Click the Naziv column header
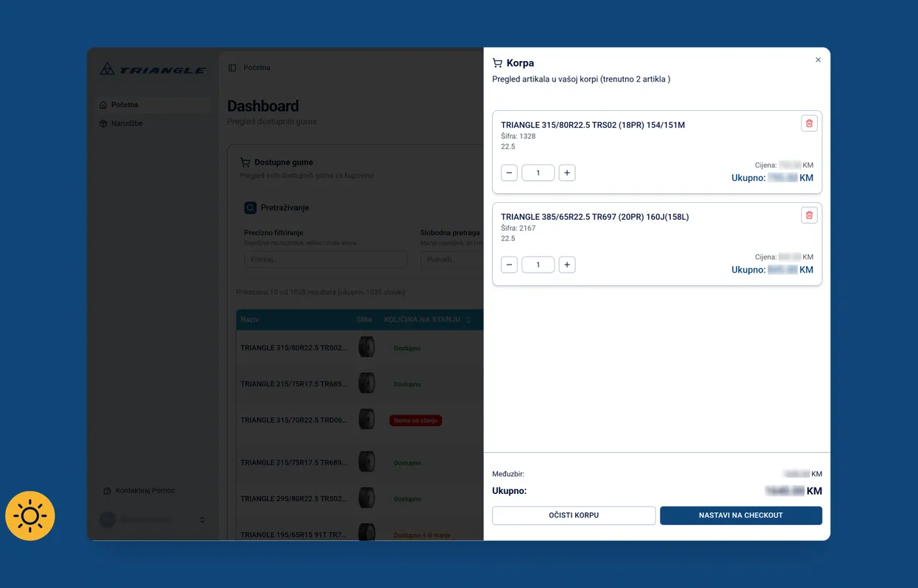 (249, 320)
